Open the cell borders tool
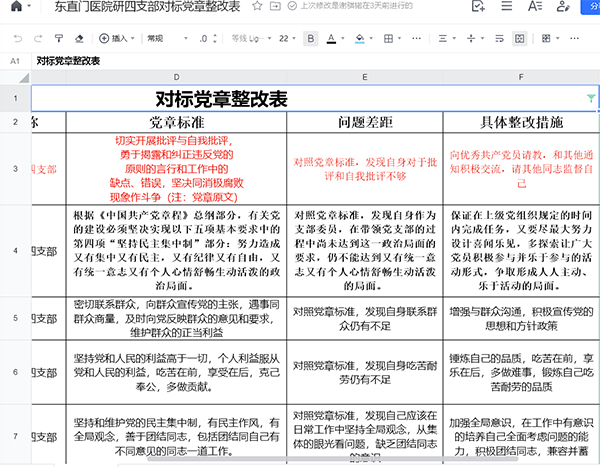This screenshot has height=467, width=600. [387, 39]
